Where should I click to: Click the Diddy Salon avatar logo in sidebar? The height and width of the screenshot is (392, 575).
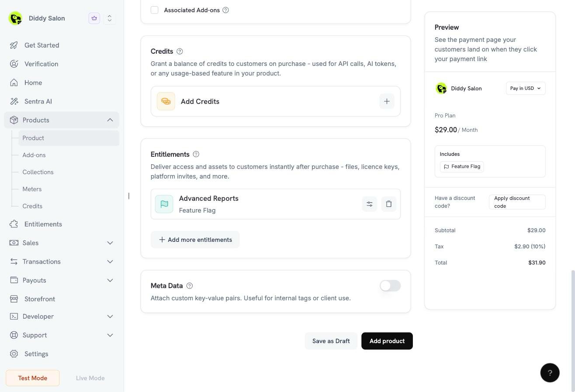tap(15, 18)
